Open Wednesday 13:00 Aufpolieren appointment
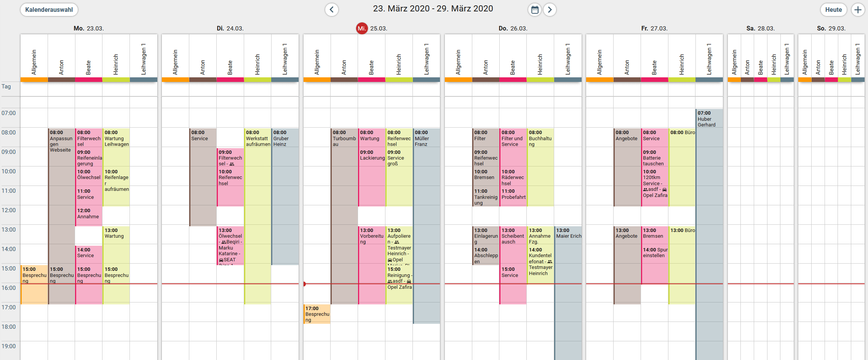 tap(399, 245)
